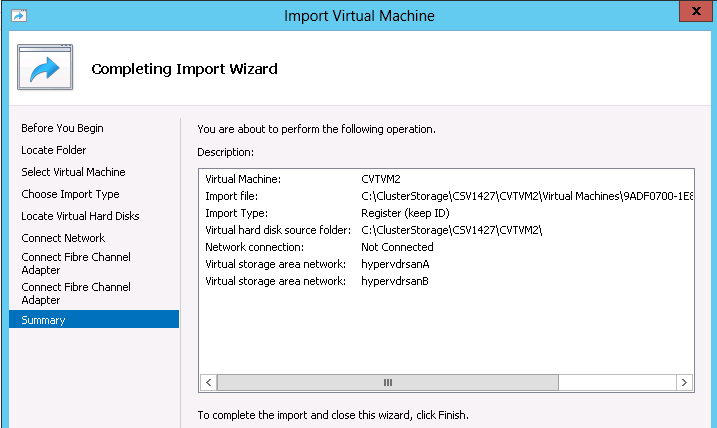The image size is (717, 428).
Task: Click the hypervdrsanB storage network value
Action: [x=395, y=281]
